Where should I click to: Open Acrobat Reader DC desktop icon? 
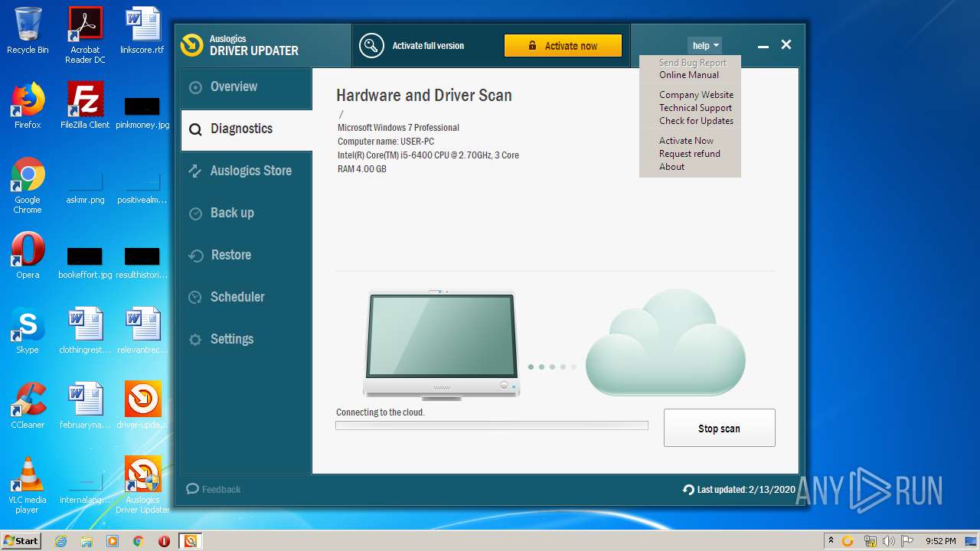coord(85,35)
